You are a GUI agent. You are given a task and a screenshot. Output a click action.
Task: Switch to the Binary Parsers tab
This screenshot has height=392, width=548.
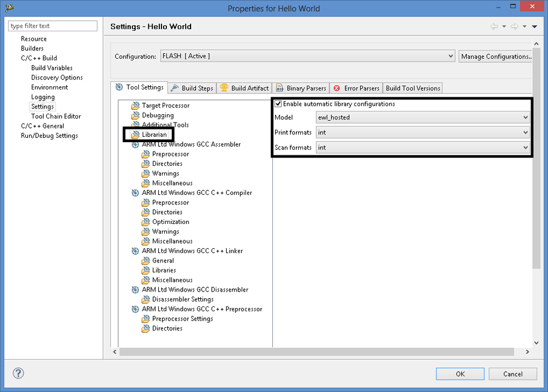click(301, 88)
